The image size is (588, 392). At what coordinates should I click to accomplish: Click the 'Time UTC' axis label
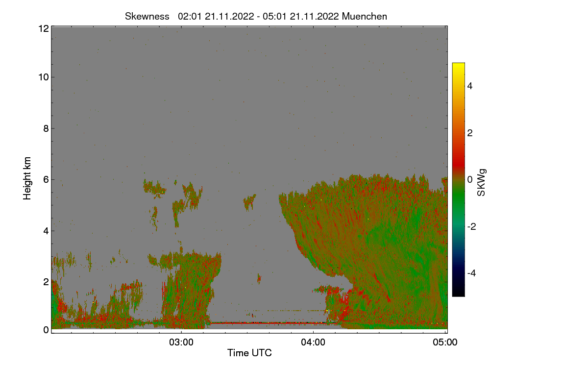249,353
